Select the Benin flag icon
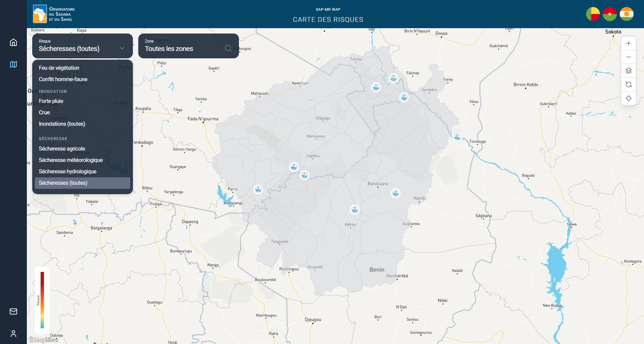The image size is (644, 344). pyautogui.click(x=593, y=14)
